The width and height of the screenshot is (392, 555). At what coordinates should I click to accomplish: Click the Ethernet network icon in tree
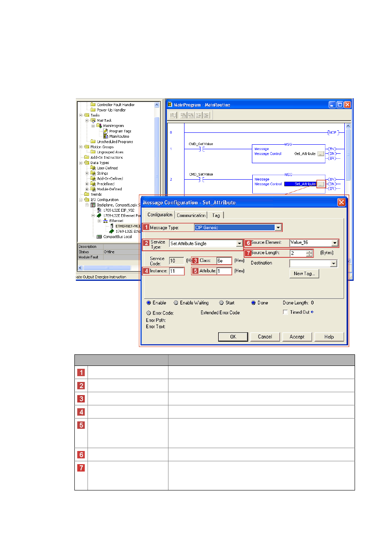[106, 221]
